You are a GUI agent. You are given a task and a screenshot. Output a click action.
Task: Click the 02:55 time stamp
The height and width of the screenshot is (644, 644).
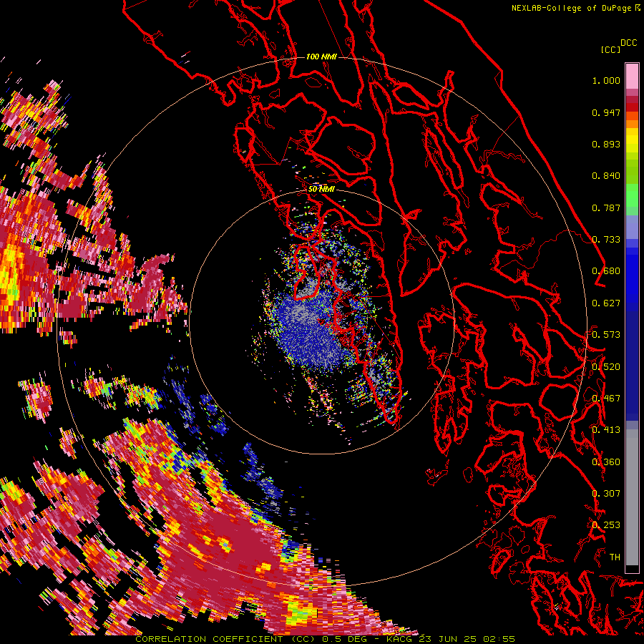499,639
